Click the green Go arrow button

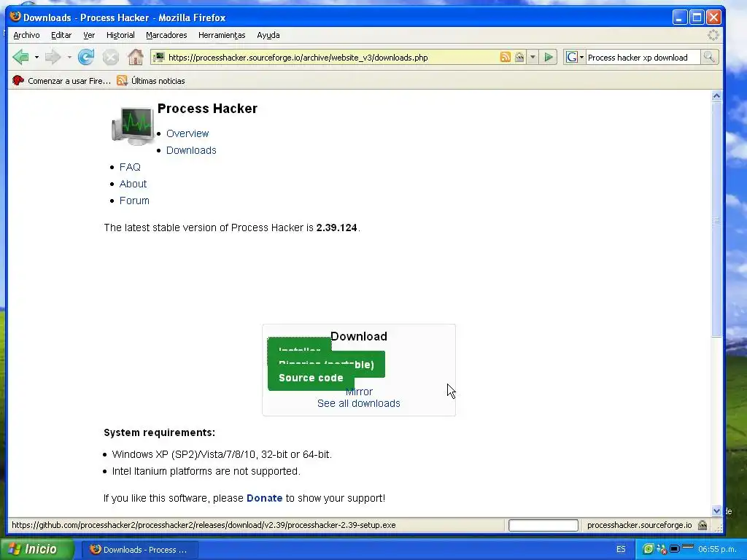[549, 57]
